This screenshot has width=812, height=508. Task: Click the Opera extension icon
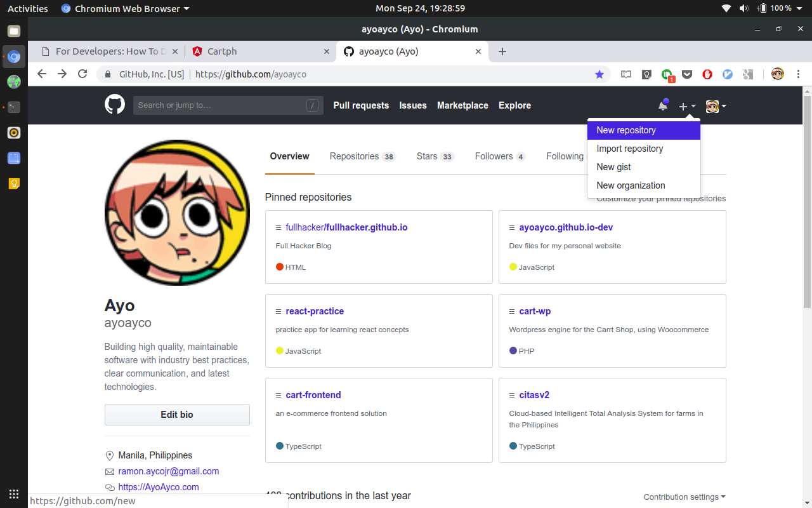click(707, 74)
